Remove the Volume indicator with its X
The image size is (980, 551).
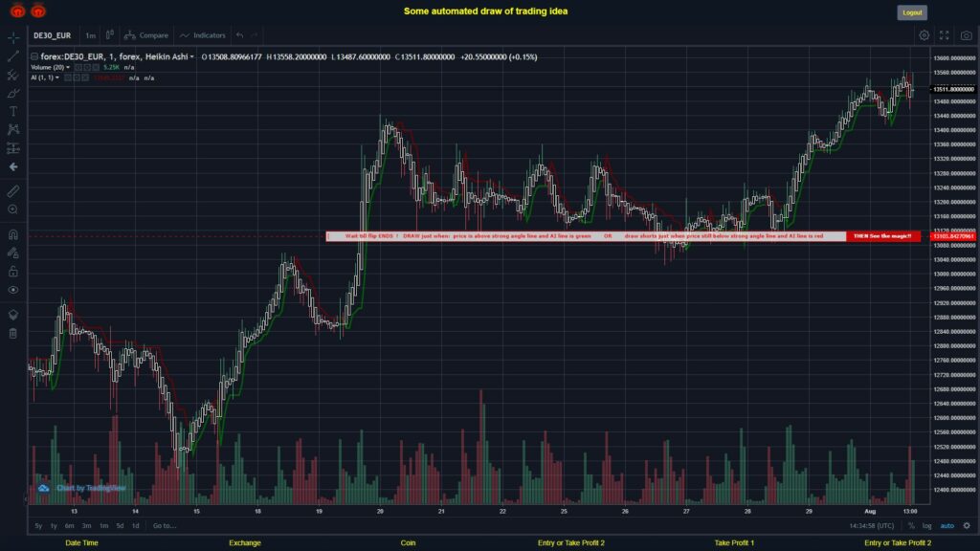coord(96,68)
